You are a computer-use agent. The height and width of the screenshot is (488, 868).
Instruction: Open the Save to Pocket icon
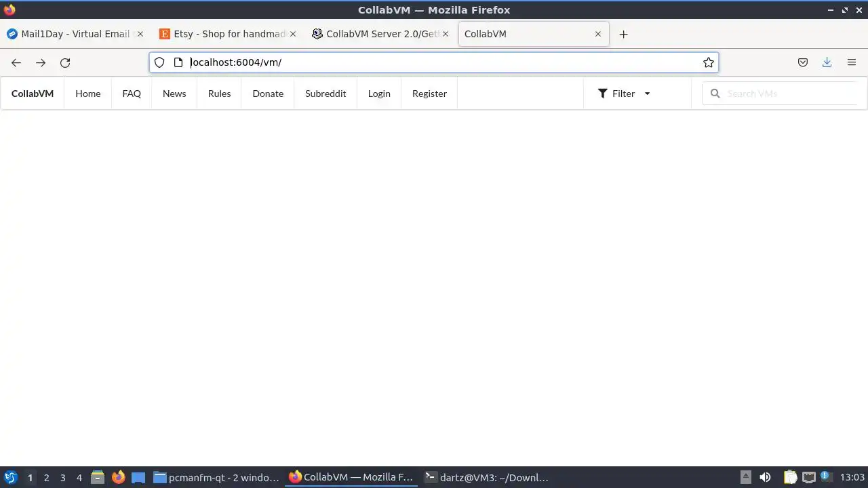tap(803, 62)
